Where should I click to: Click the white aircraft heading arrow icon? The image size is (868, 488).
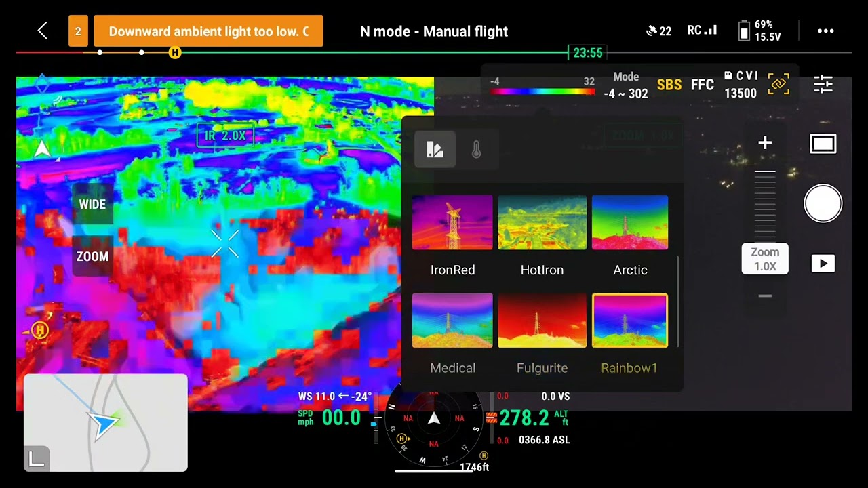[42, 149]
